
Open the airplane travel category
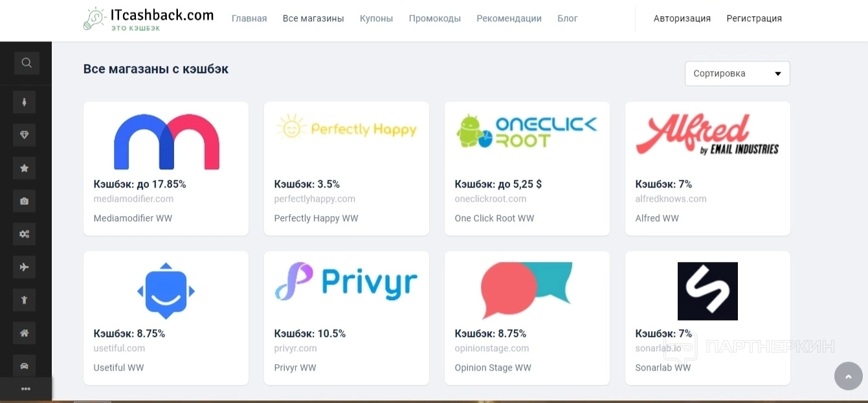click(x=25, y=267)
